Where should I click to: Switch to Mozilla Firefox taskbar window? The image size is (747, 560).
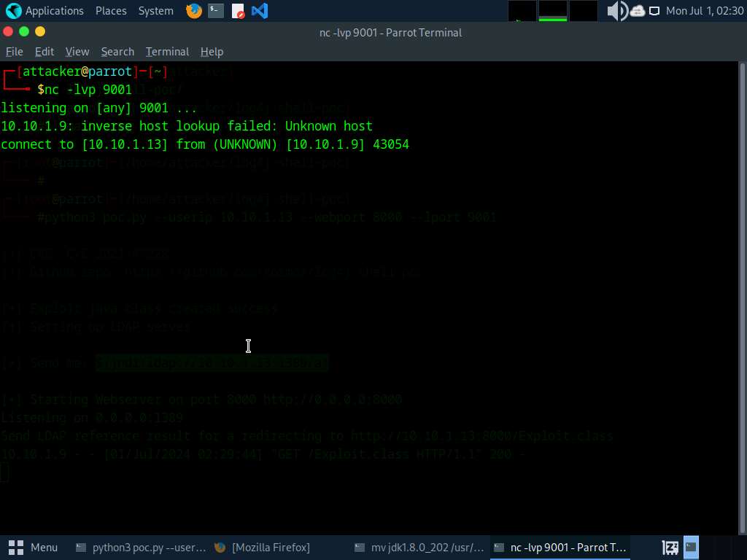coord(263,547)
